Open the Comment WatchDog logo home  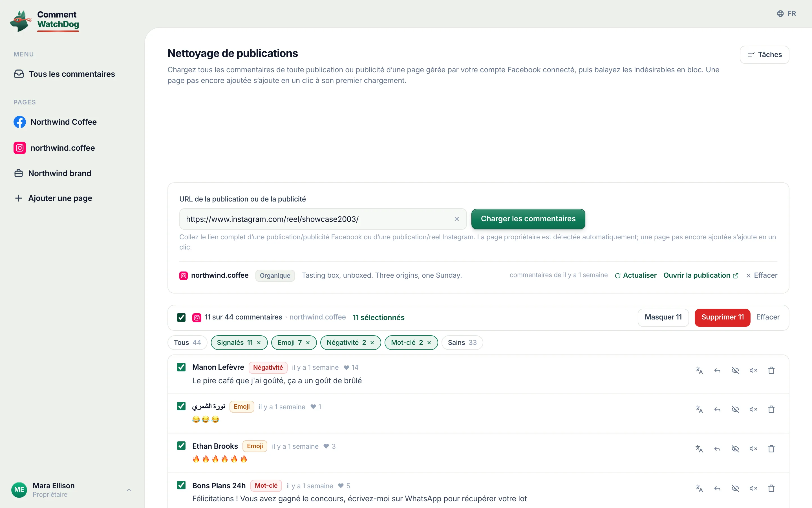pyautogui.click(x=45, y=21)
